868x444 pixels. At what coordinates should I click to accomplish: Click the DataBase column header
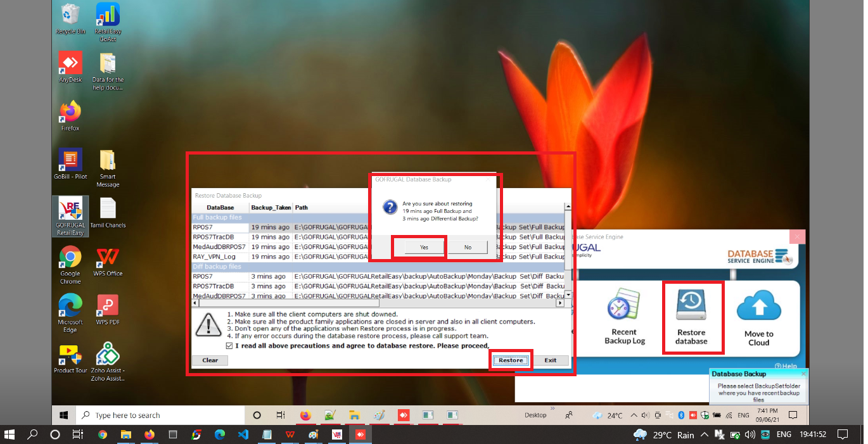[x=220, y=207]
